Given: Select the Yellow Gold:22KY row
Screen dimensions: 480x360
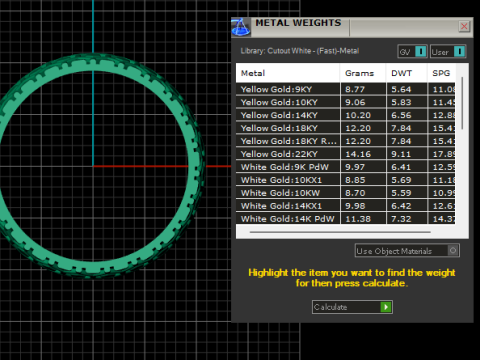Looking at the screenshot, I should (345, 154).
